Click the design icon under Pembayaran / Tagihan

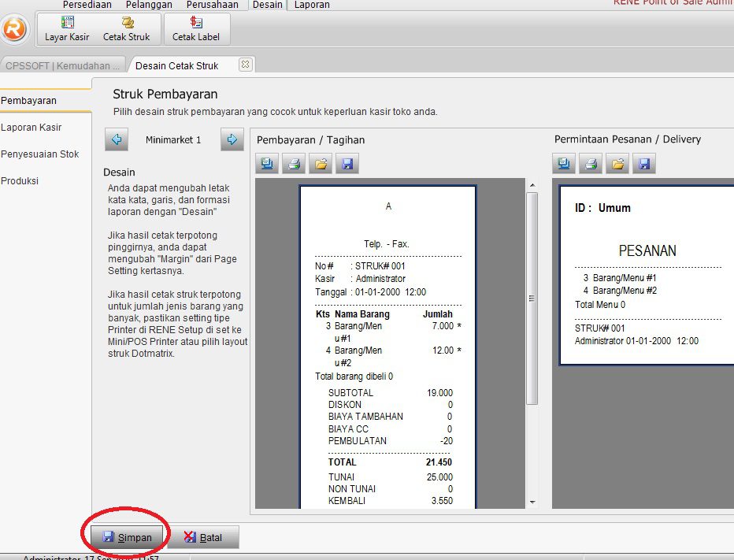pyautogui.click(x=267, y=163)
